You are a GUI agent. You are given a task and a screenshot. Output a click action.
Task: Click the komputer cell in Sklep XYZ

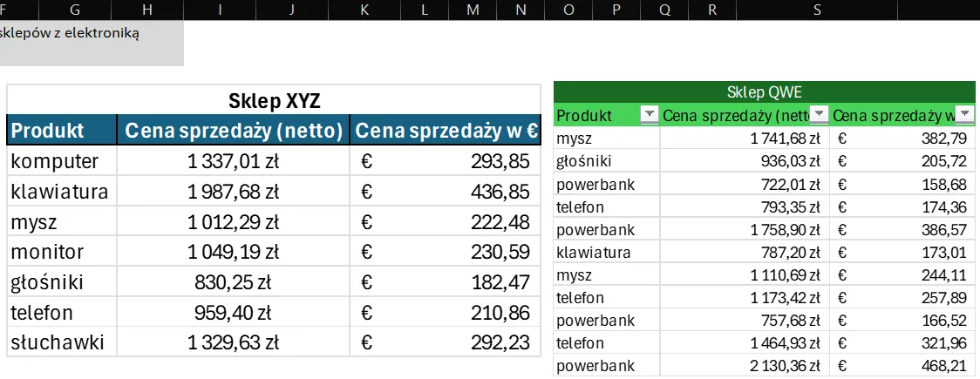[61, 161]
